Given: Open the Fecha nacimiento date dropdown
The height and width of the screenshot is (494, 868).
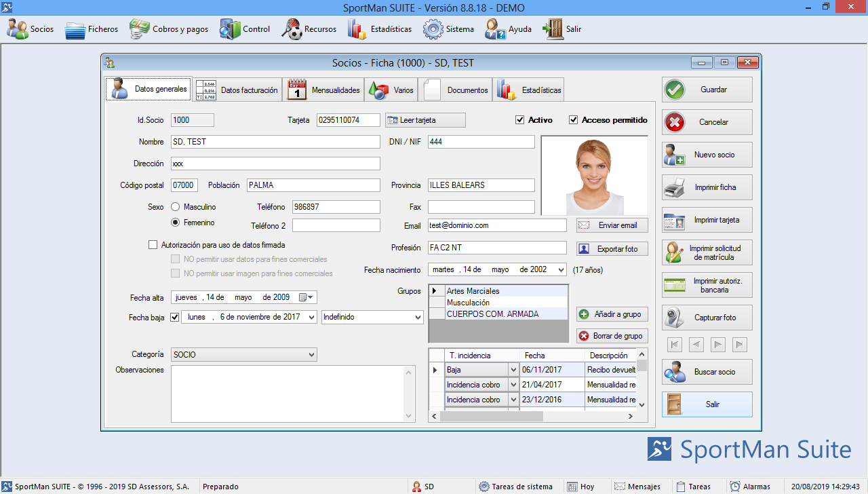Looking at the screenshot, I should [x=559, y=269].
